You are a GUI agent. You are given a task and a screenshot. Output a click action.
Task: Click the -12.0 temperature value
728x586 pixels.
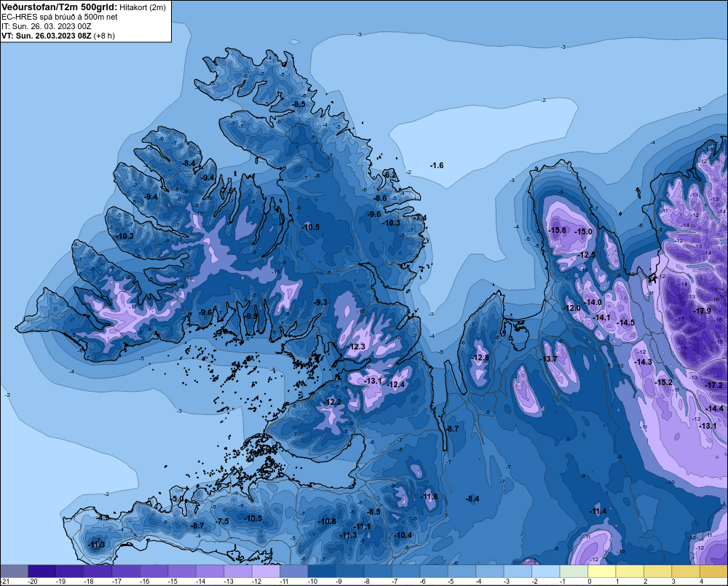[x=572, y=308]
